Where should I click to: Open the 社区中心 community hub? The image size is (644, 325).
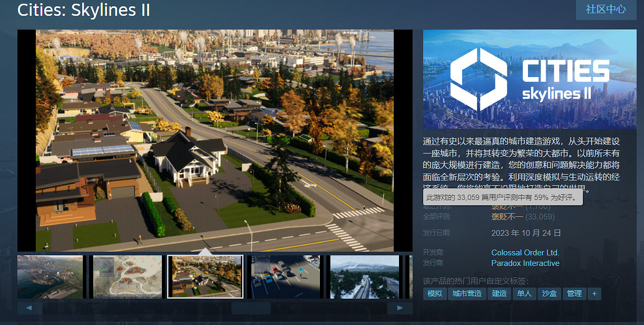pos(606,9)
